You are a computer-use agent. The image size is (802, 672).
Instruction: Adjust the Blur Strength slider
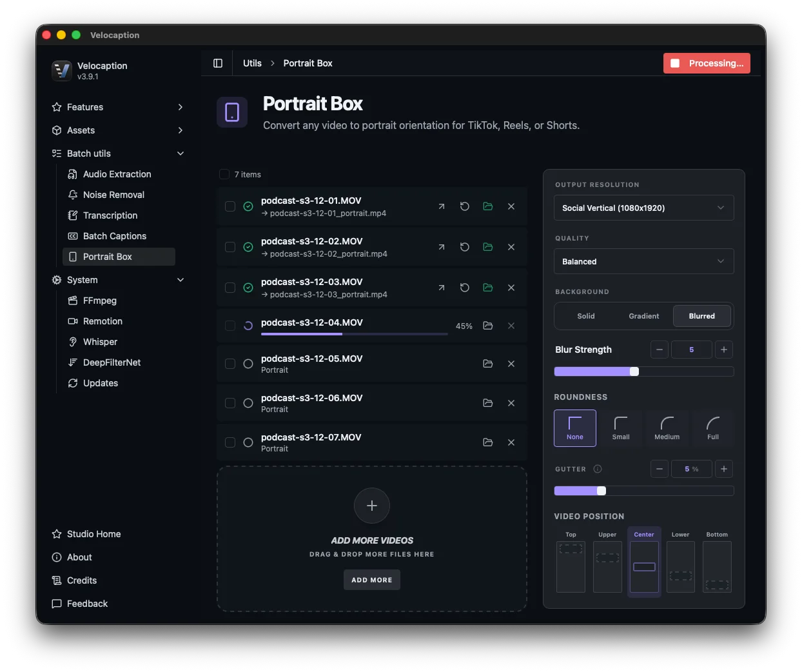[x=644, y=371]
